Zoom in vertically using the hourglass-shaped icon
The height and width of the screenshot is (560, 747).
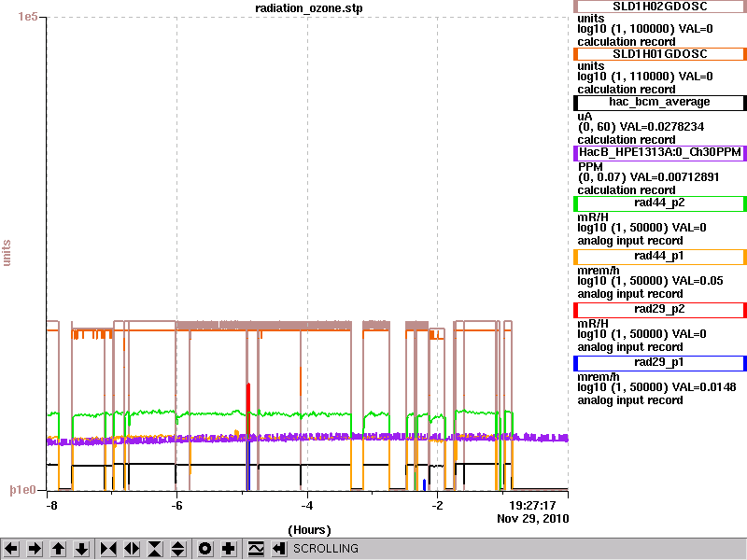pos(155,549)
